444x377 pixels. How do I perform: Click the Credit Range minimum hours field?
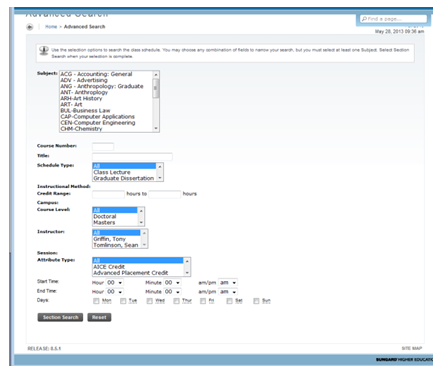pos(108,194)
